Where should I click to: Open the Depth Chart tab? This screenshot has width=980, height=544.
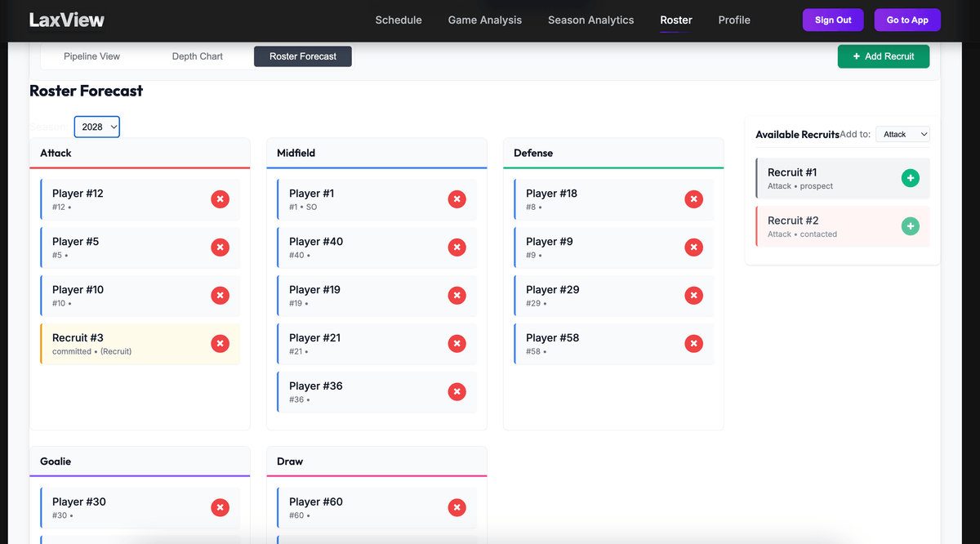(x=197, y=56)
